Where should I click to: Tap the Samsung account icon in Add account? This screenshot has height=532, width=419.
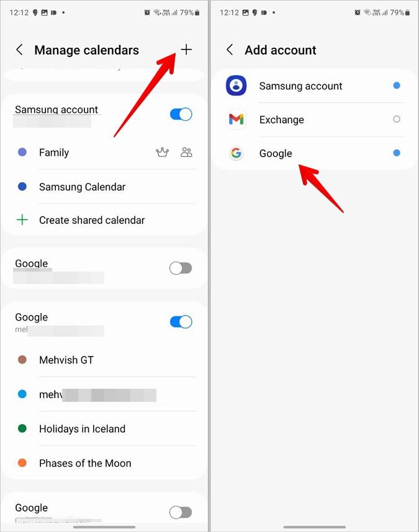(236, 86)
